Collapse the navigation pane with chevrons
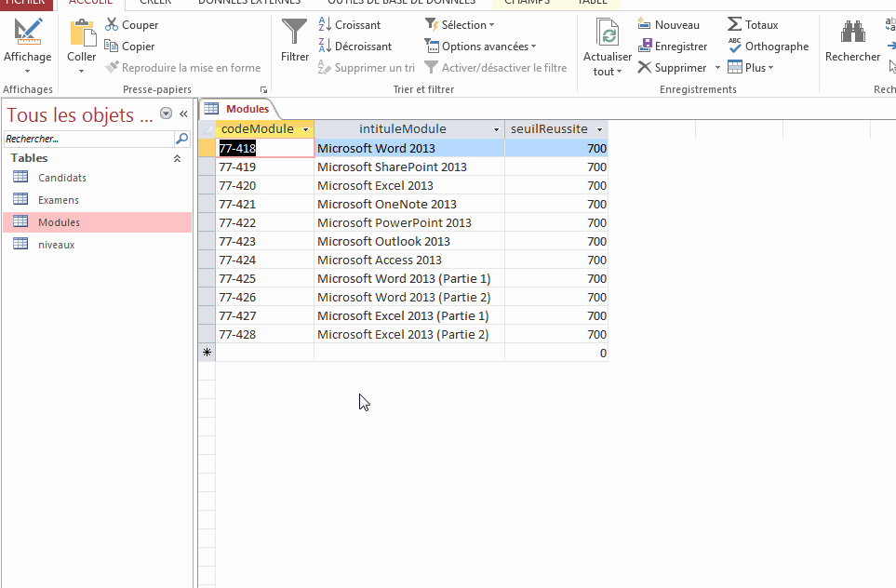Viewport: 896px width, 588px height. (183, 114)
